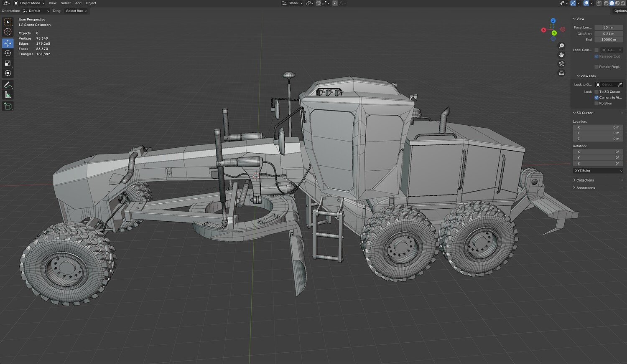The height and width of the screenshot is (364, 627).
Task: Click the blue Z axis gizmo ball
Action: (553, 20)
